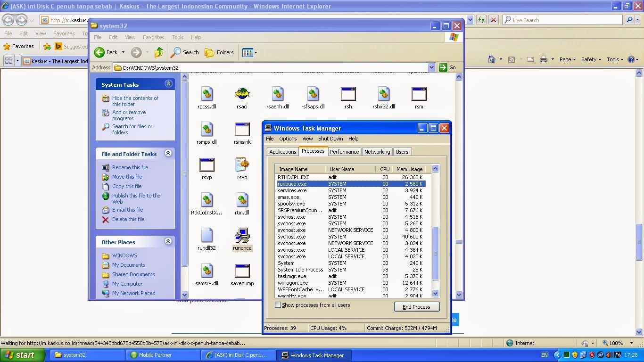Switch to the Users tab

pos(402,152)
